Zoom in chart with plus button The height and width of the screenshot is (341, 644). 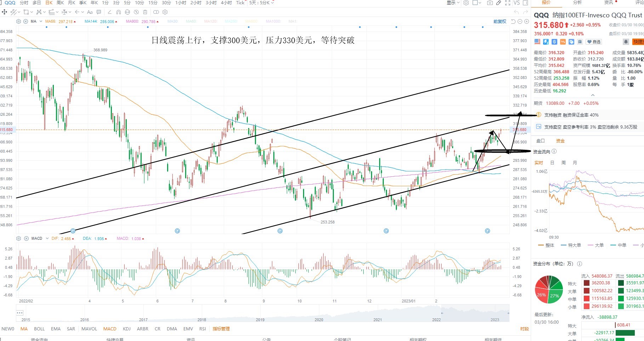[x=526, y=22]
